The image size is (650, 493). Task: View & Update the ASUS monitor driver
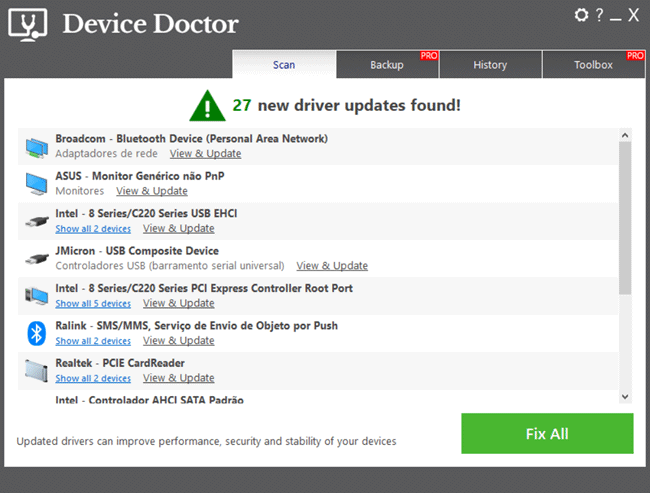point(152,191)
